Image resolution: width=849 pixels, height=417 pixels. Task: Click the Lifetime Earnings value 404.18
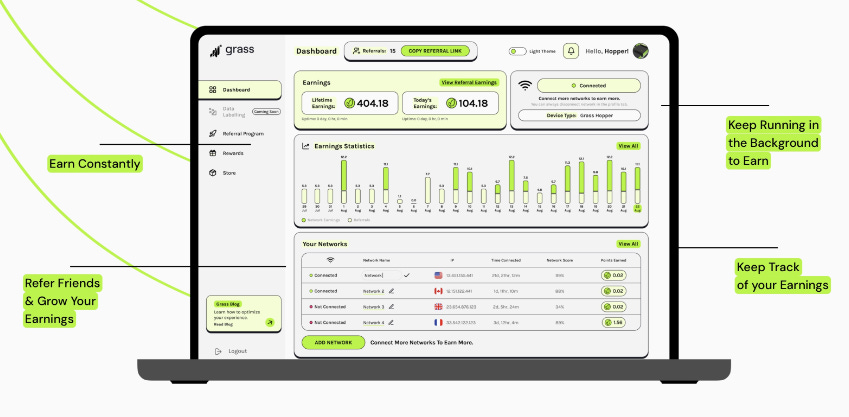[373, 103]
